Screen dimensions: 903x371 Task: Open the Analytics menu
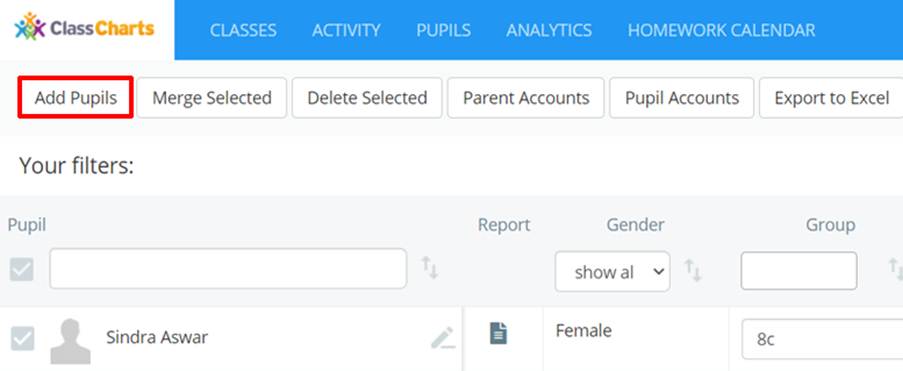point(549,31)
